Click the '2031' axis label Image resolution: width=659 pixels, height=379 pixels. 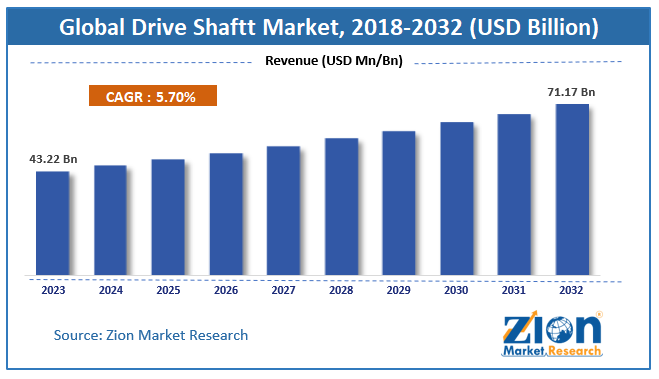514,290
